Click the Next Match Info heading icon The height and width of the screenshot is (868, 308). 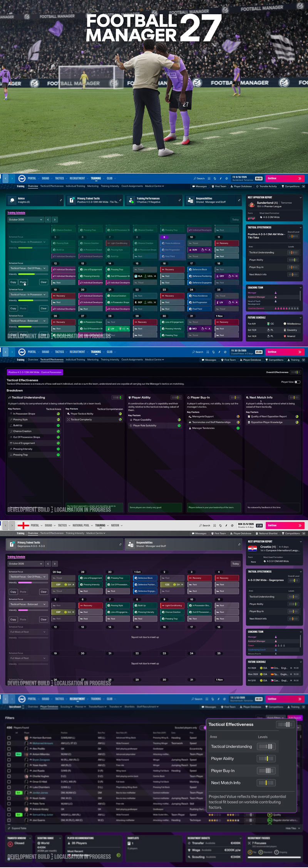coord(248,397)
